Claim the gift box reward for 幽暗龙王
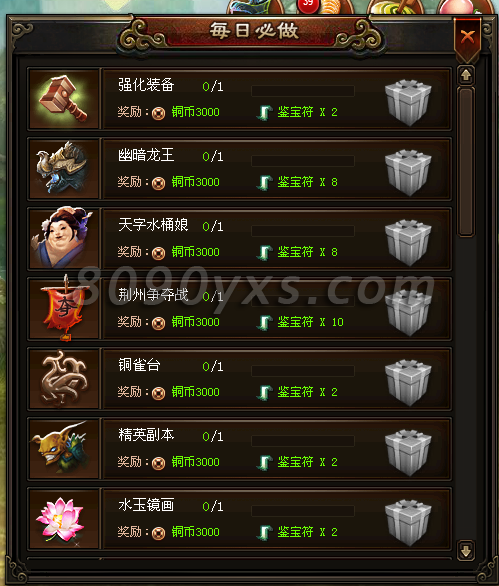This screenshot has width=499, height=586. [x=408, y=172]
